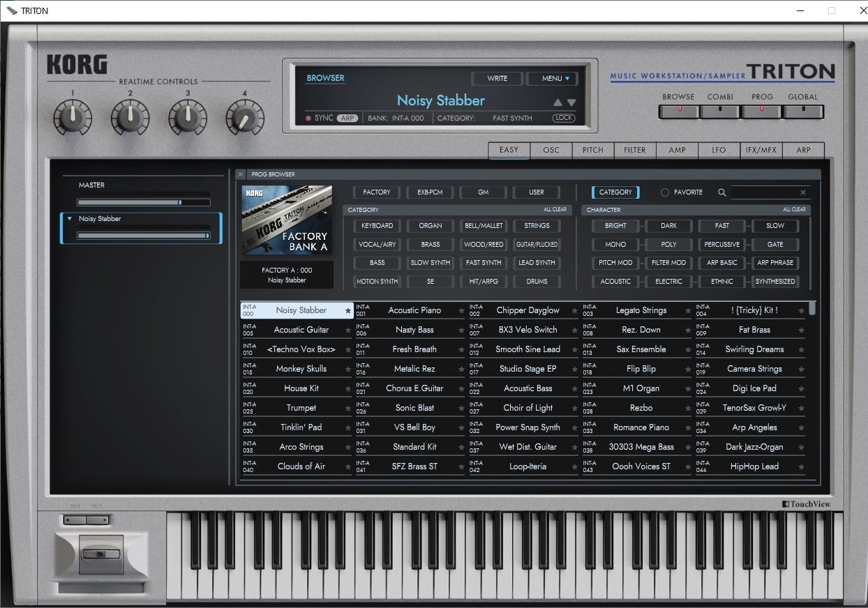
Task: Go to the IFX/MFX tab
Action: pos(761,150)
